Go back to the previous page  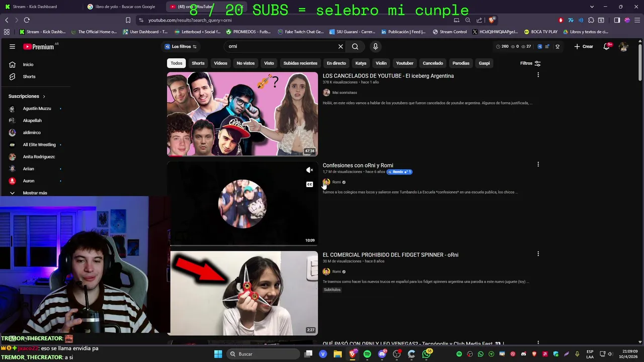[x=7, y=20]
